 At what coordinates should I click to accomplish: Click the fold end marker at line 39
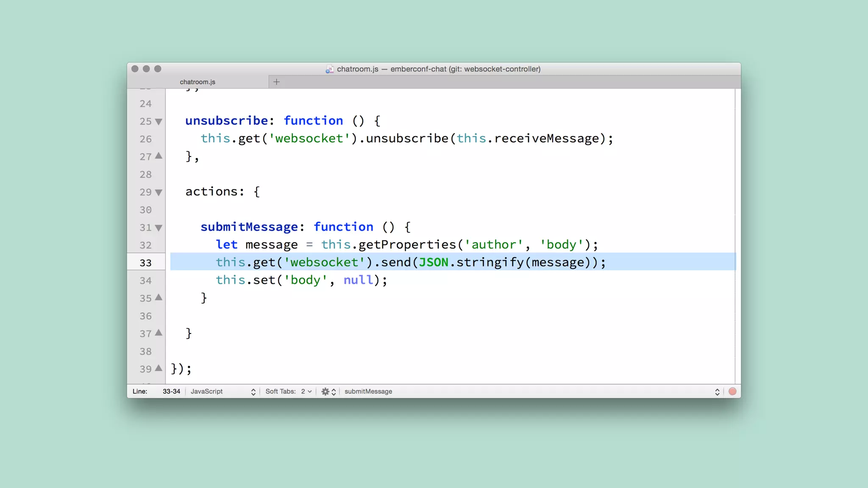pos(159,368)
